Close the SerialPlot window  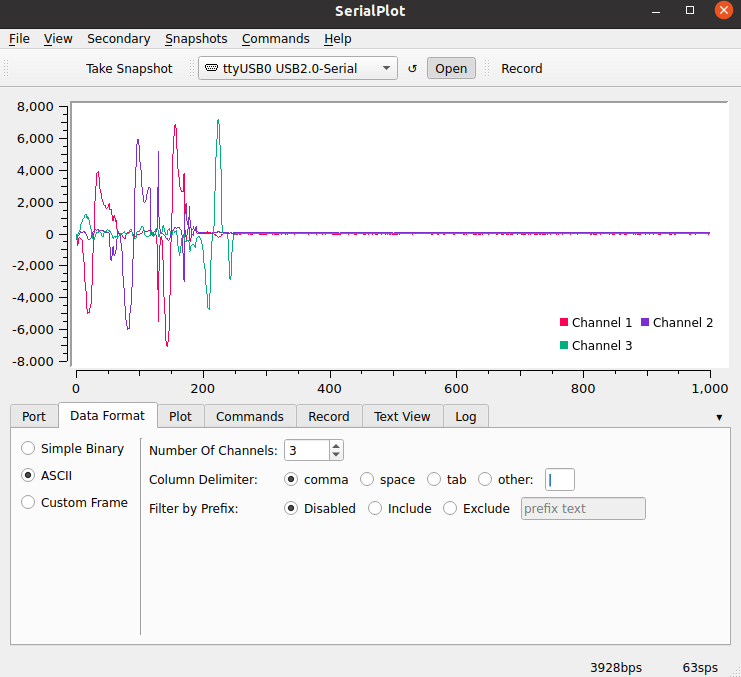[x=724, y=10]
